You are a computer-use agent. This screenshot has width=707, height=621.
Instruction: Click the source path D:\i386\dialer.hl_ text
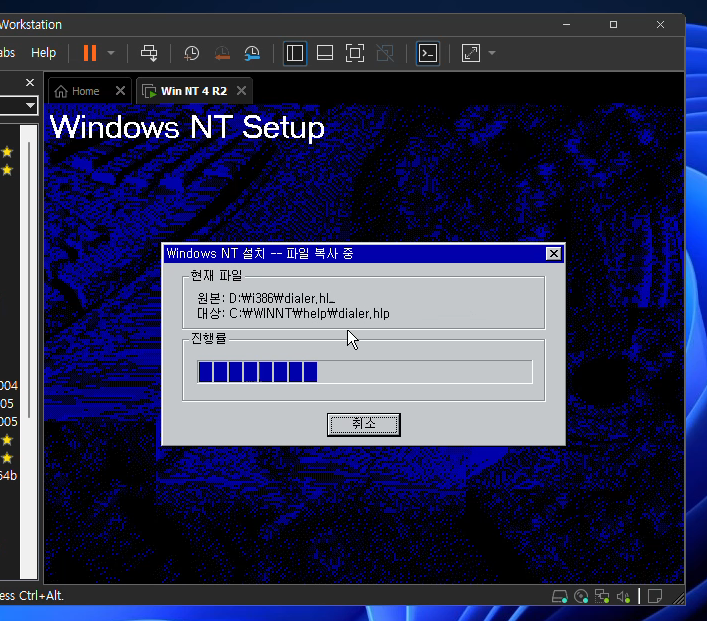[x=282, y=298]
